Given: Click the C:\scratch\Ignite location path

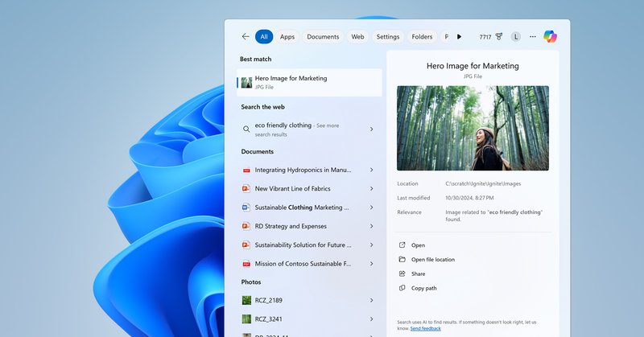Looking at the screenshot, I should 483,184.
